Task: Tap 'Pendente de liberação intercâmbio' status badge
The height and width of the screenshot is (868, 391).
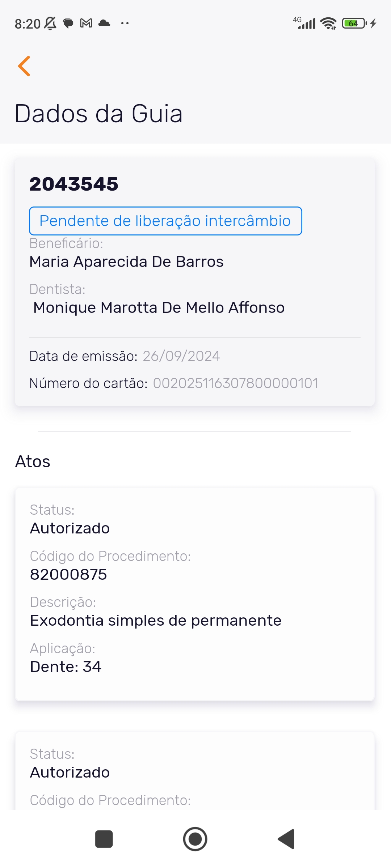Action: pyautogui.click(x=165, y=221)
